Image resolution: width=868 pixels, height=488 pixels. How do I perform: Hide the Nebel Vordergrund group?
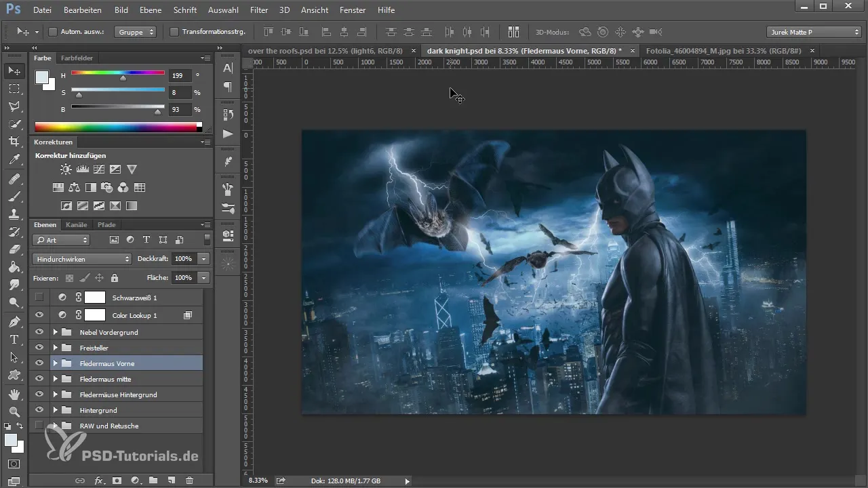pyautogui.click(x=39, y=332)
